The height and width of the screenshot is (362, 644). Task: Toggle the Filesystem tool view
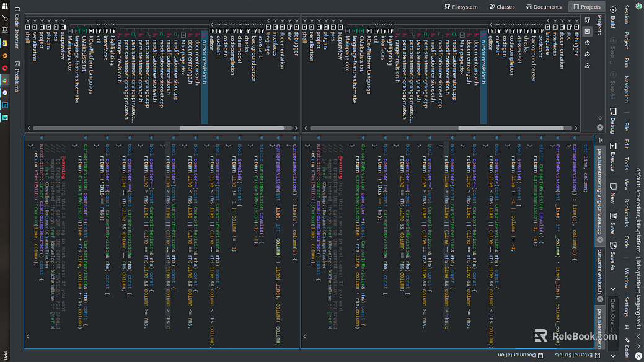pos(461,7)
